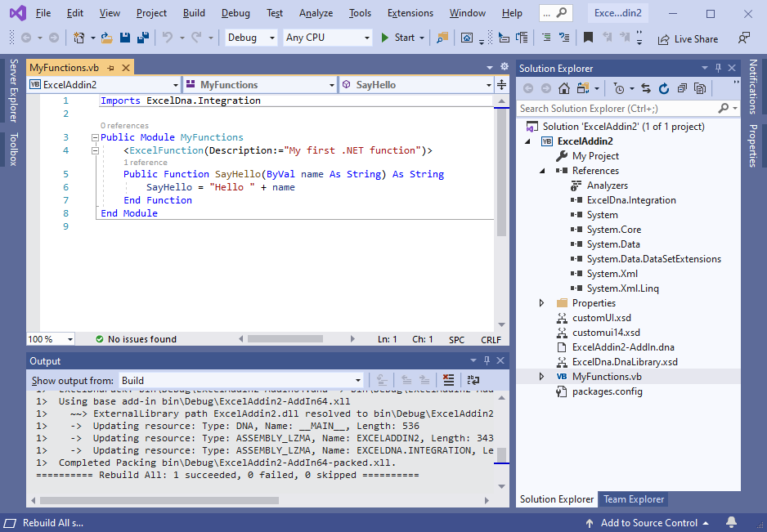Open the SayHello member dropdown
Image resolution: width=767 pixels, height=532 pixels.
(x=416, y=85)
